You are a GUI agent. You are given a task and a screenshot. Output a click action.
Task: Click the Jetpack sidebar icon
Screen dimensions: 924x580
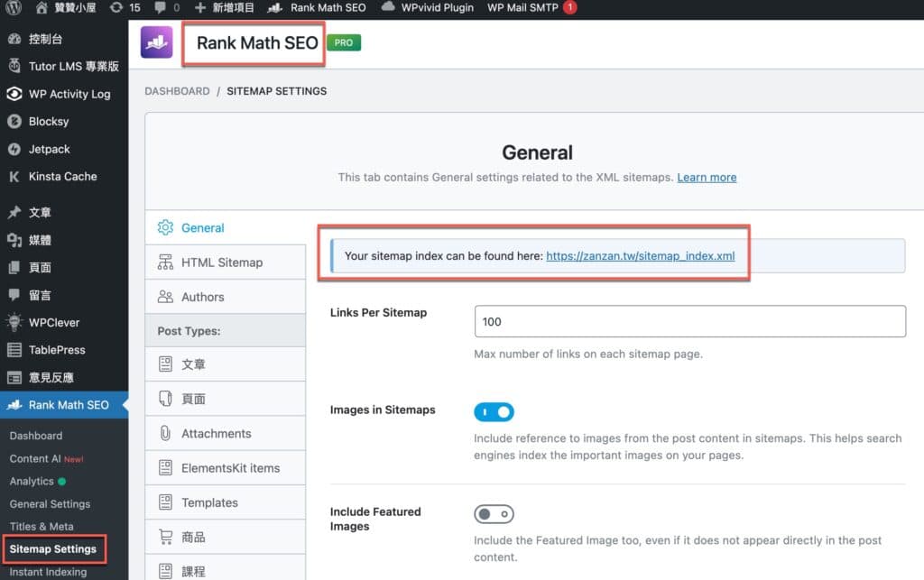click(x=14, y=149)
